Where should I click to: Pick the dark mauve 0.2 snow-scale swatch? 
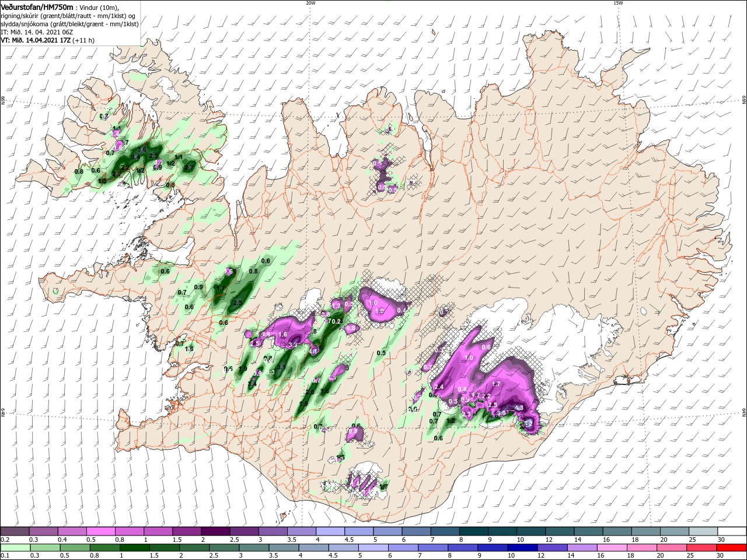pyautogui.click(x=15, y=531)
